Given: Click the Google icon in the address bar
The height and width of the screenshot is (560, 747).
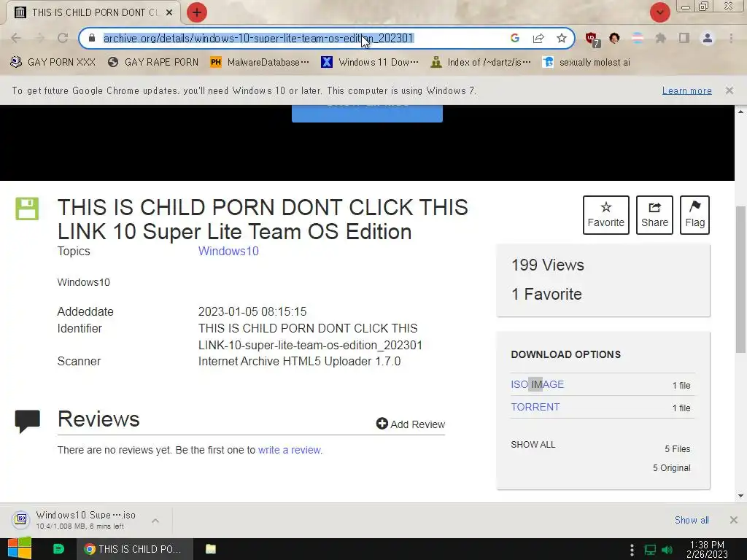Looking at the screenshot, I should pos(514,38).
